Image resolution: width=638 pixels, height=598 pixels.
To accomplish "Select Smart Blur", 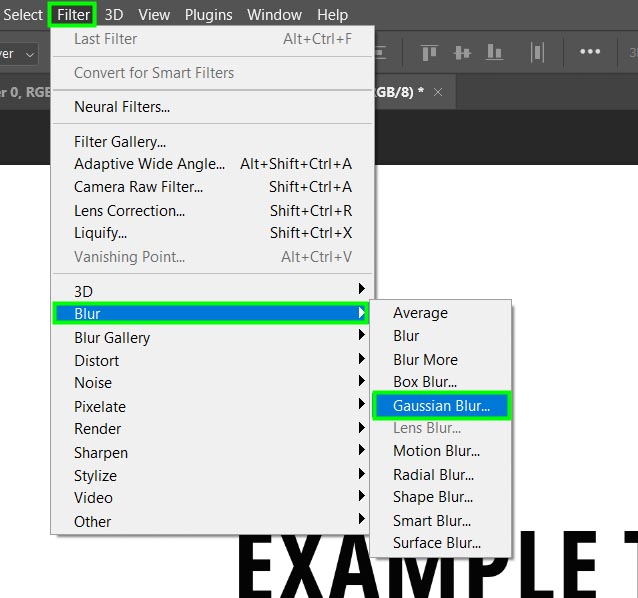I will 441,521.
